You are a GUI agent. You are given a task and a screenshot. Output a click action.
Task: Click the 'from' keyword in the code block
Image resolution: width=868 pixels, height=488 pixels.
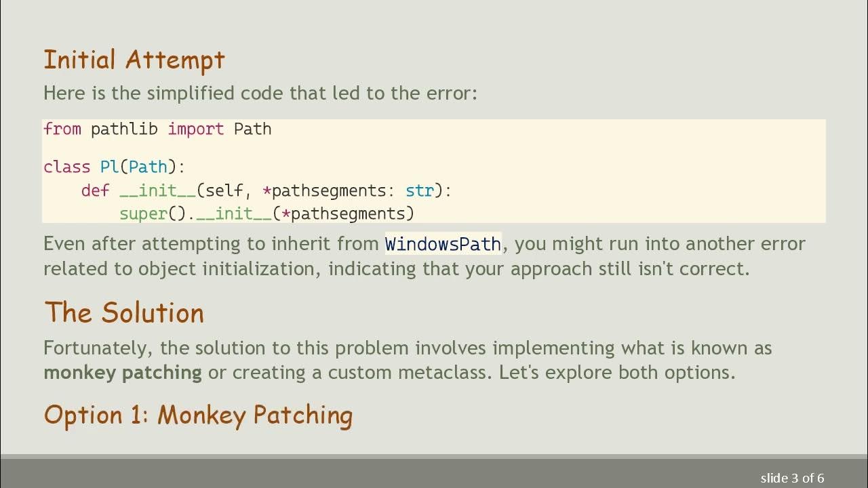click(x=62, y=129)
